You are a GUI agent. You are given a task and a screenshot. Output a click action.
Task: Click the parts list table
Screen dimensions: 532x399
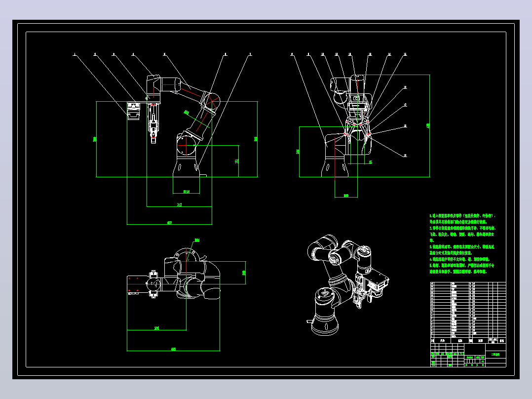click(468, 313)
